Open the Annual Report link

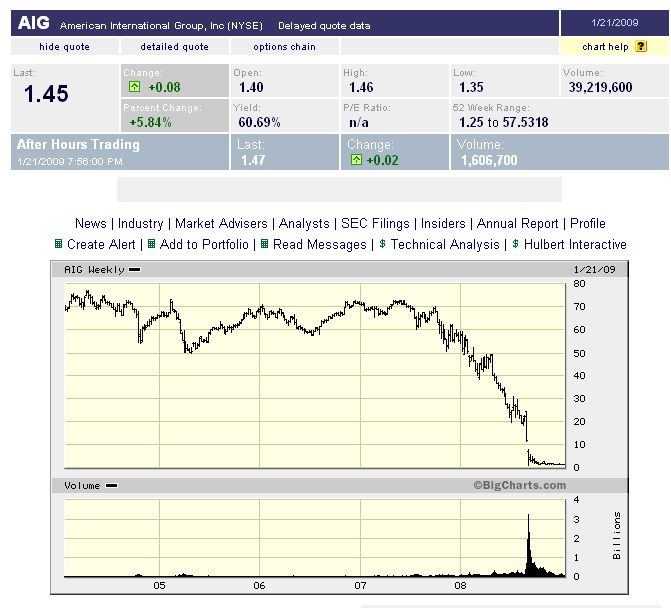point(517,223)
